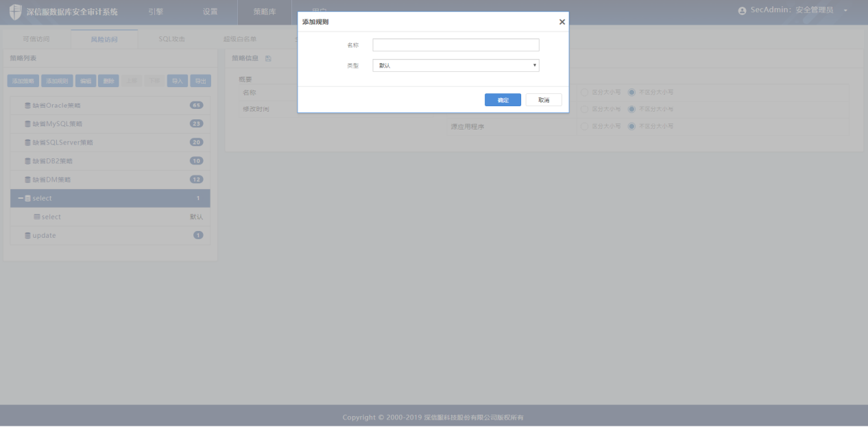Click the 65 count badge
This screenshot has width=868, height=427.
coord(197,106)
